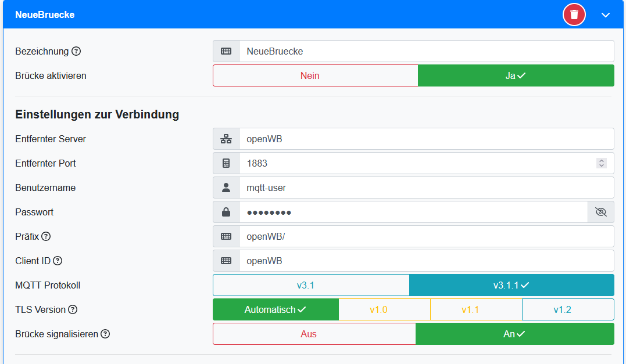626x364 pixels.
Task: Click the NeueBruecke header title
Action: click(45, 15)
